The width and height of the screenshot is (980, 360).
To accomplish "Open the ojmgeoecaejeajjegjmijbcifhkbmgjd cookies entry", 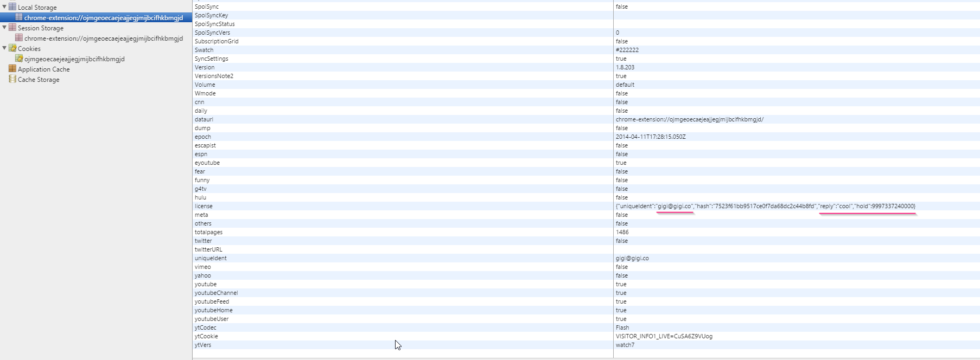I will point(74,59).
